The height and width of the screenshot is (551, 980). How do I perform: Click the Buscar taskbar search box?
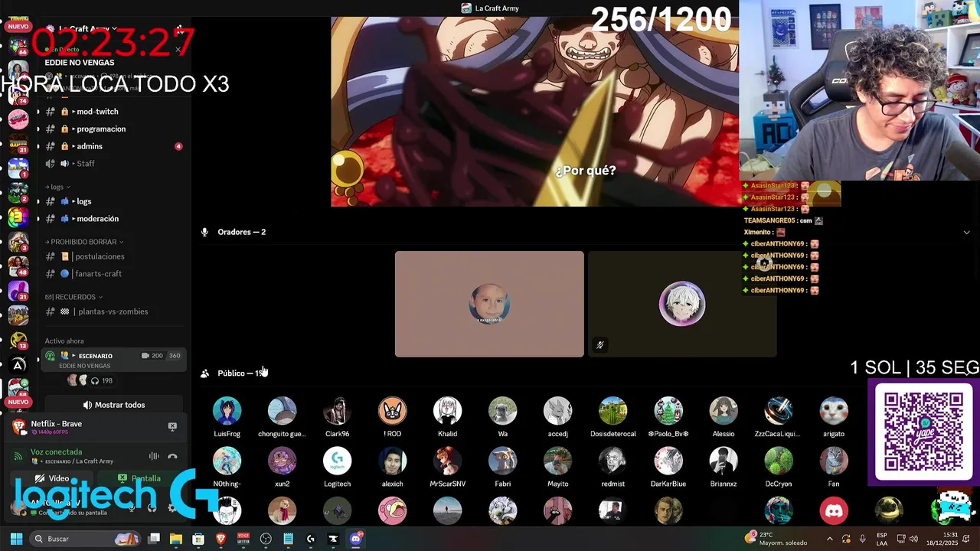tap(85, 539)
